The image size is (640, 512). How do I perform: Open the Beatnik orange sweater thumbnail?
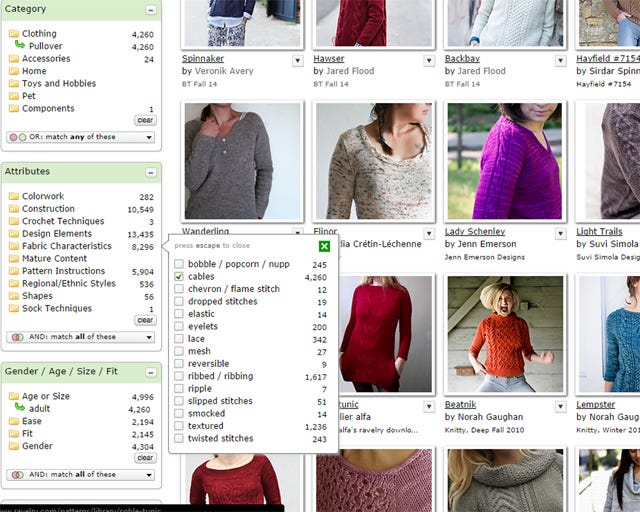505,334
